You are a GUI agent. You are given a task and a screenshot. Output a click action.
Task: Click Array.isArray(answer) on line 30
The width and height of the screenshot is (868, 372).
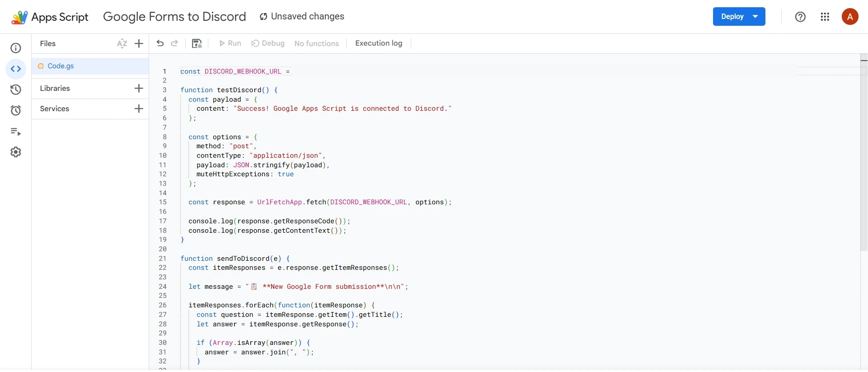(255, 343)
